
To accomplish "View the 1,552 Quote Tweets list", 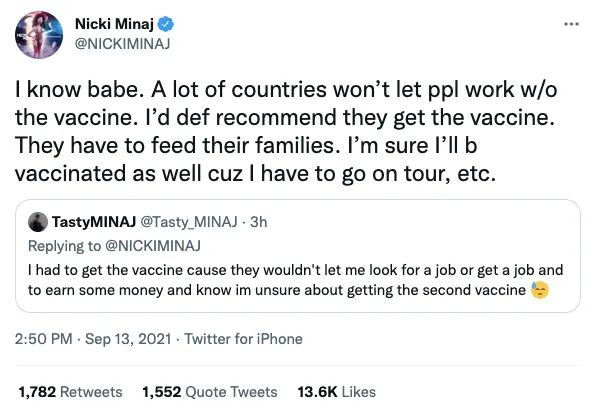I will tap(210, 392).
